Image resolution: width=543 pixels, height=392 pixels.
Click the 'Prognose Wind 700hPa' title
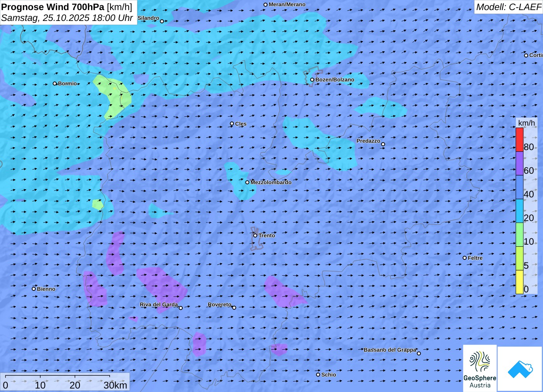[x=53, y=7]
